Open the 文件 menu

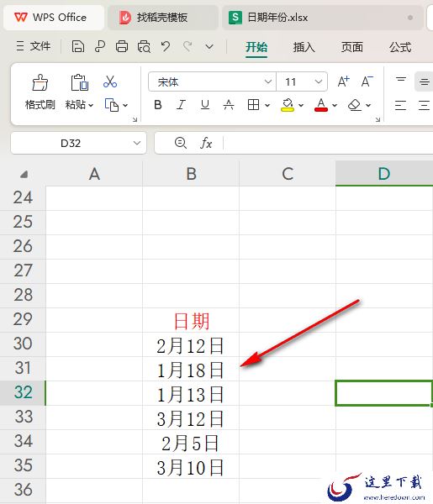pos(34,46)
